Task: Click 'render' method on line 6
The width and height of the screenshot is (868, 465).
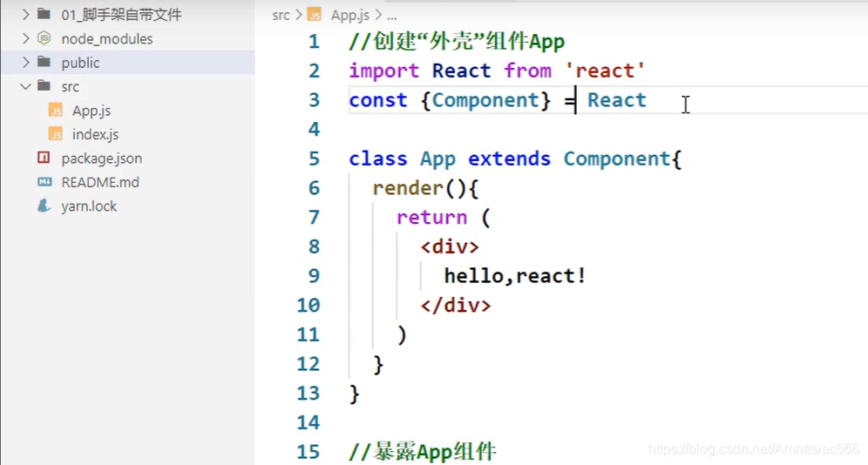Action: (x=408, y=188)
